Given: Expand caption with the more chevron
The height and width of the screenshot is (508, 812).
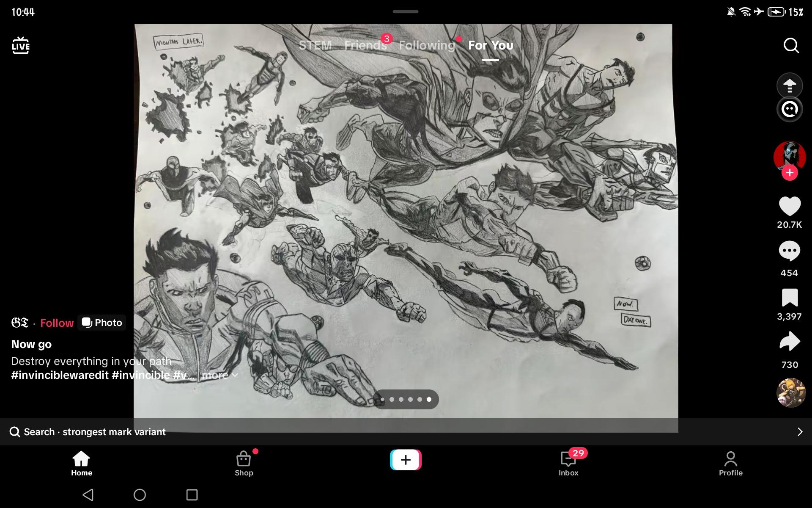Looking at the screenshot, I should click(x=220, y=375).
